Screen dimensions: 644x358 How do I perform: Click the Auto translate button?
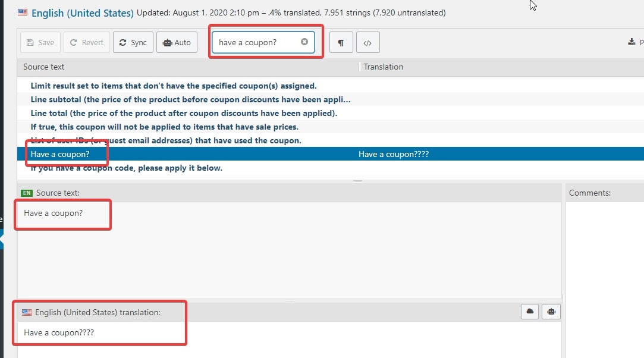tap(177, 42)
